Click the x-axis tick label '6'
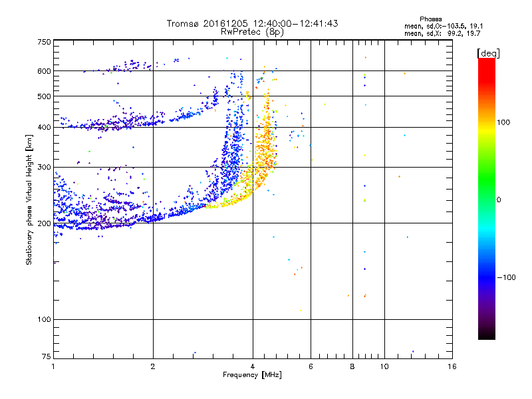The image size is (532, 399). (x=311, y=366)
